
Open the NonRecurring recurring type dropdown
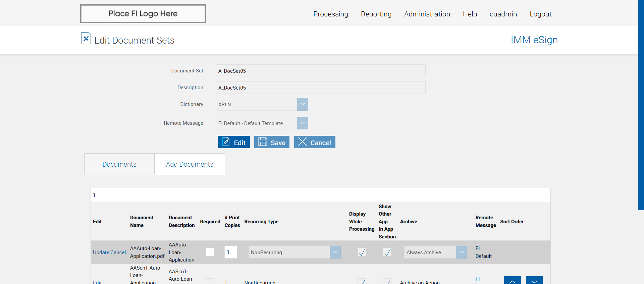(x=335, y=252)
